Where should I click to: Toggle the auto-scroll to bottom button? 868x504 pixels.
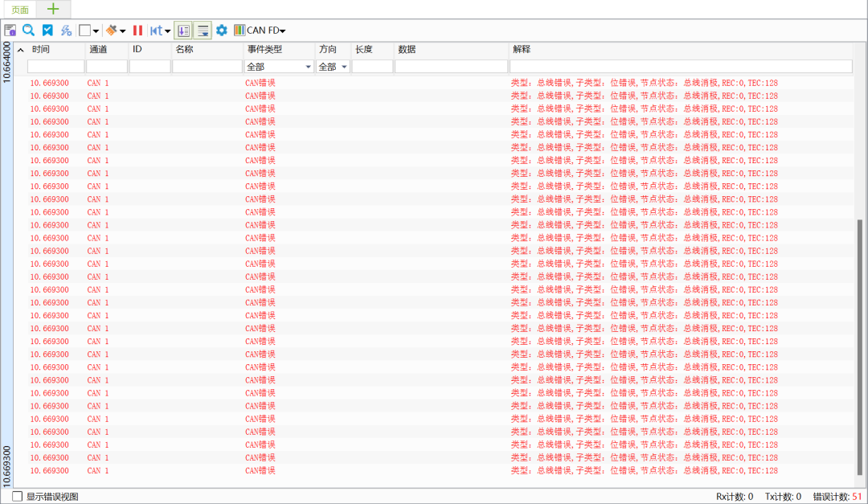[x=203, y=31]
